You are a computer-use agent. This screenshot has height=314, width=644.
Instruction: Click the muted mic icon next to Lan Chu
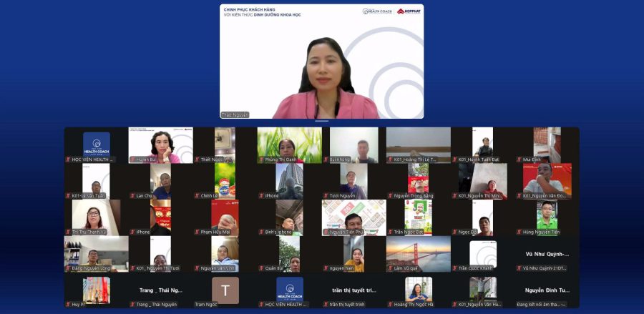[x=133, y=195]
